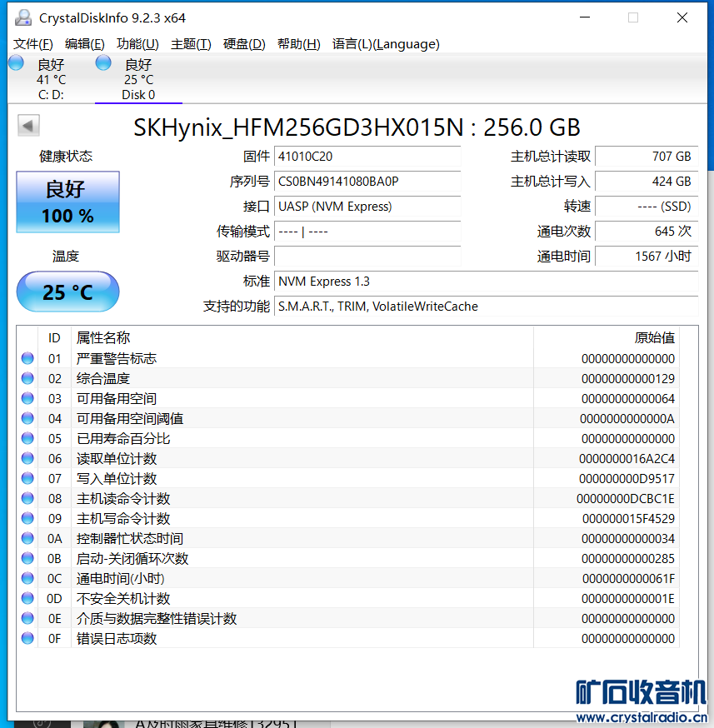The height and width of the screenshot is (728, 714).
Task: Click status orb for attribute 0A row
Action: click(27, 539)
